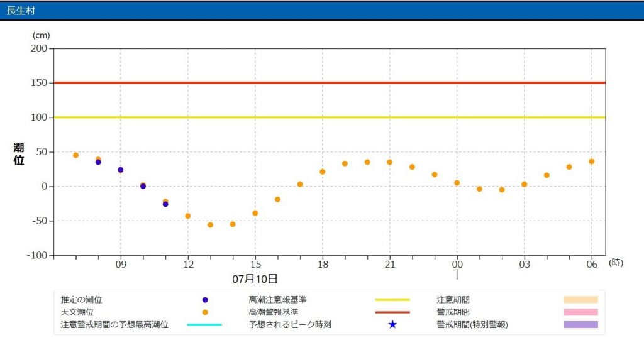Click the yellow 高潮注意報基準 line at 100
Image resolution: width=644 pixels, height=345 pixels.
tap(330, 118)
